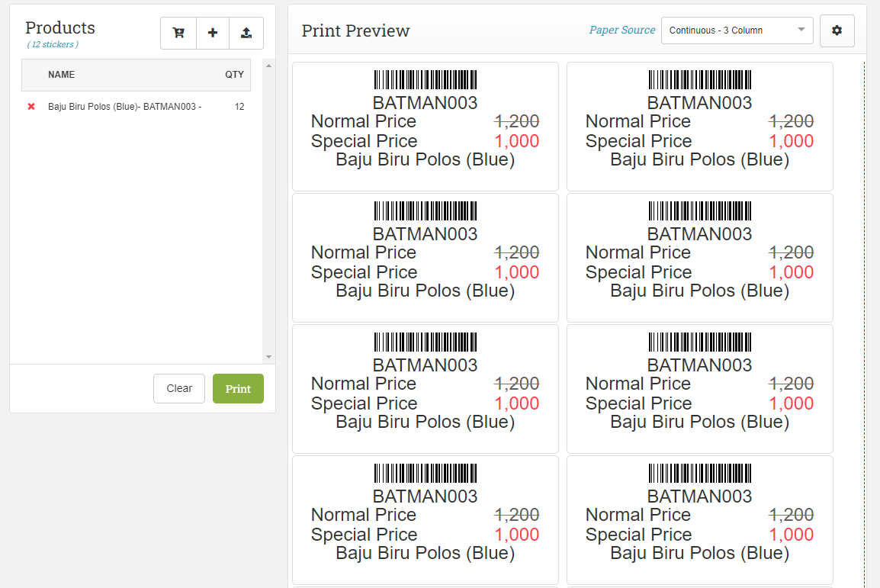
Task: Open print settings with the gear icon
Action: pos(837,31)
